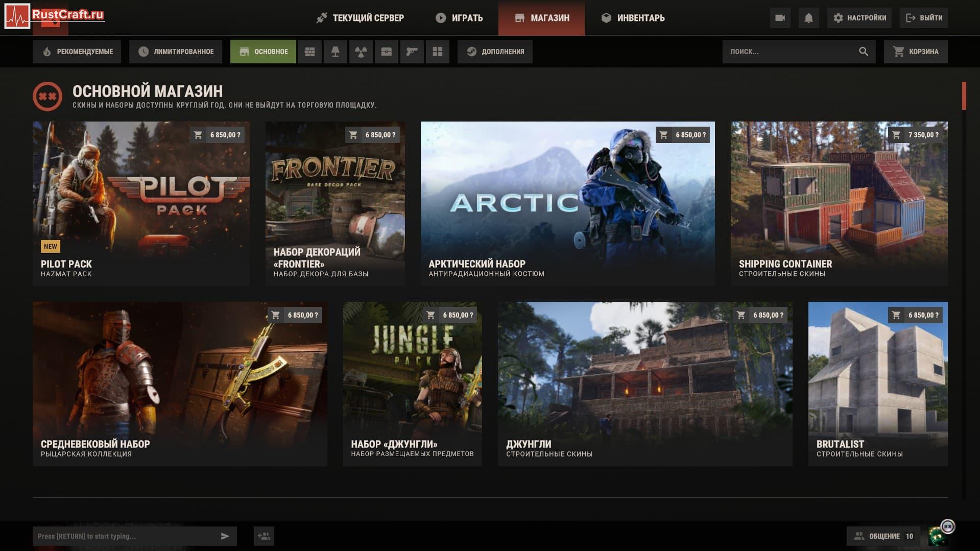Screen dimensions: 980x551
Task: Open Brutalist building skins card
Action: (x=878, y=384)
